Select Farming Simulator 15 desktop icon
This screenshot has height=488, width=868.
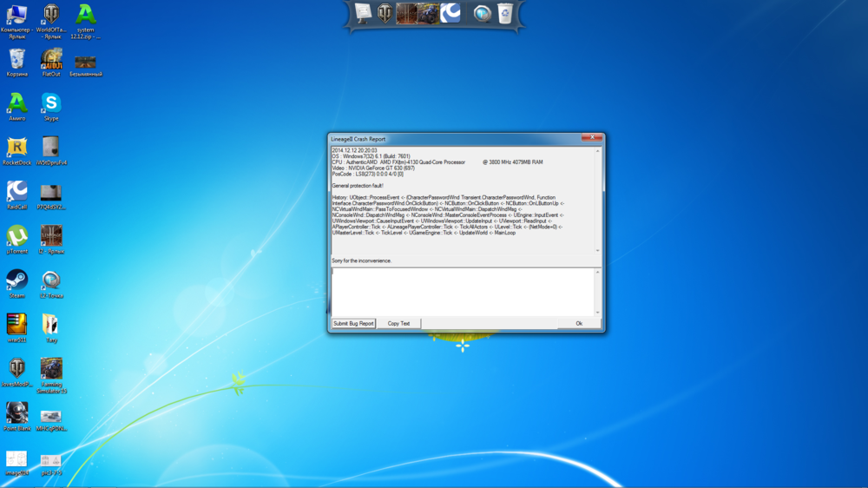pyautogui.click(x=51, y=369)
